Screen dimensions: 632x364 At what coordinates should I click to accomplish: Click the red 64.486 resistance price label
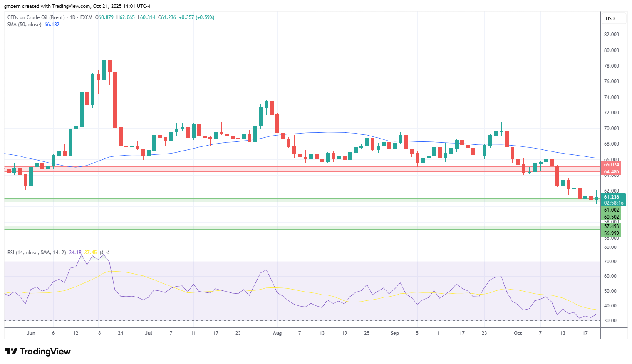pos(611,172)
